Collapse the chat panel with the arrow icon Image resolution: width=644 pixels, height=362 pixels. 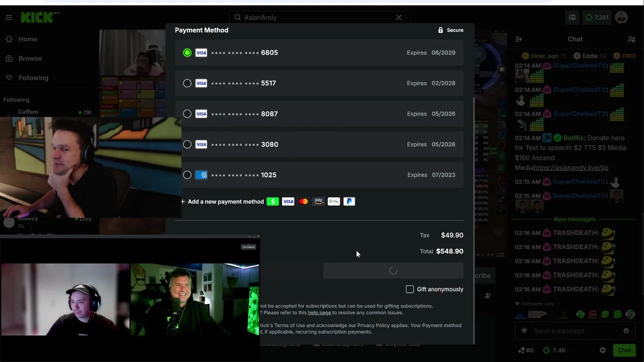pos(519,39)
